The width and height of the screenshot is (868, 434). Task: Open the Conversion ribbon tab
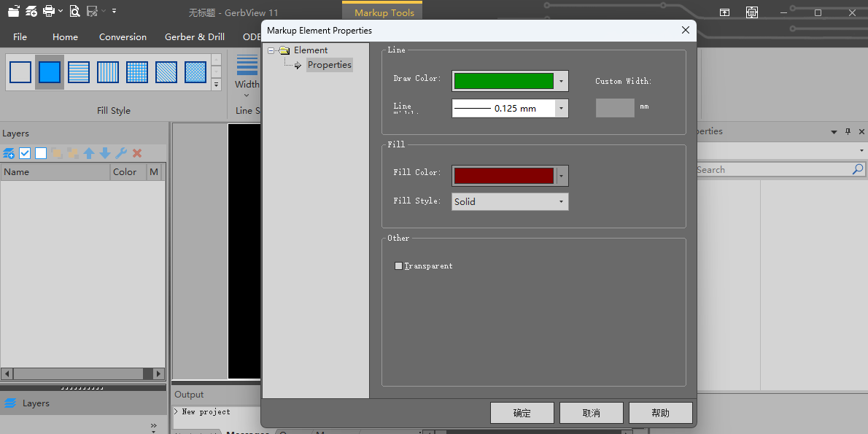pyautogui.click(x=123, y=37)
